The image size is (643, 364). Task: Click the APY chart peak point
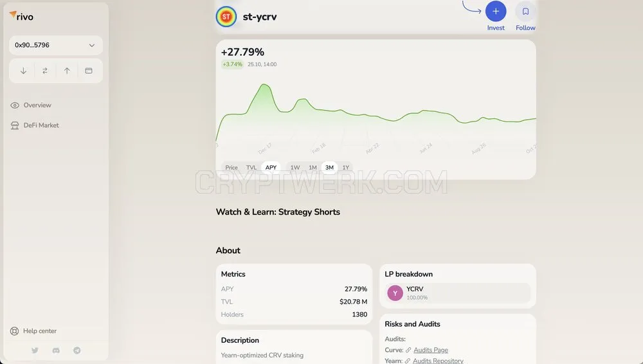(264, 84)
